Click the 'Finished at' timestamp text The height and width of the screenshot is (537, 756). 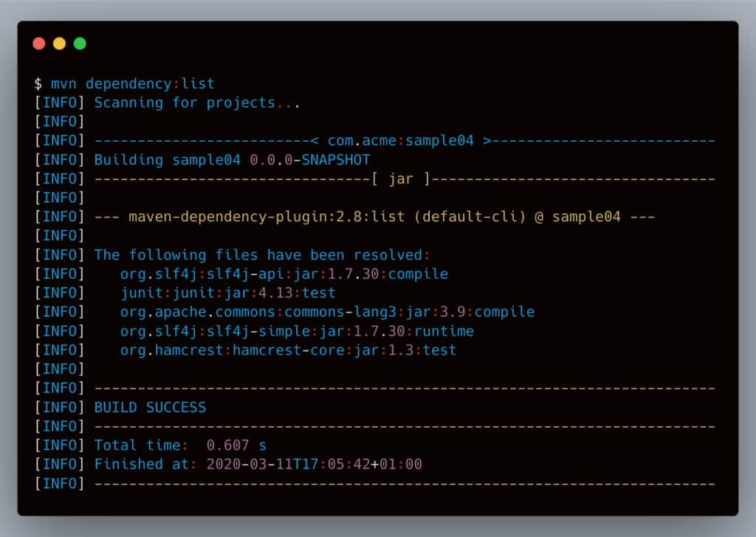[x=258, y=464]
